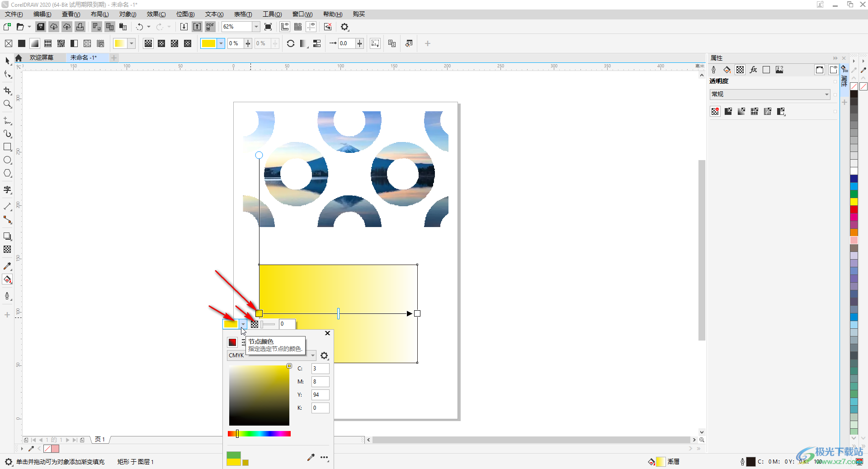Open color popup options gear

[324, 355]
